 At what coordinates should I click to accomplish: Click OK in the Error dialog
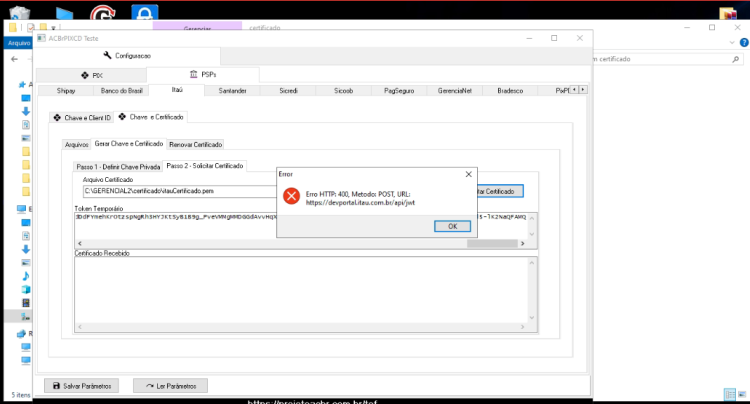pos(452,226)
